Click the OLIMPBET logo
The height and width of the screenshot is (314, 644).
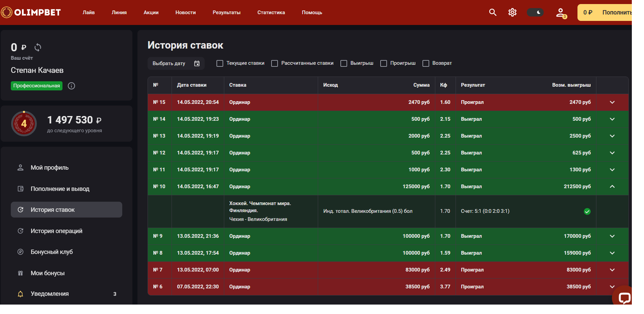click(x=31, y=12)
